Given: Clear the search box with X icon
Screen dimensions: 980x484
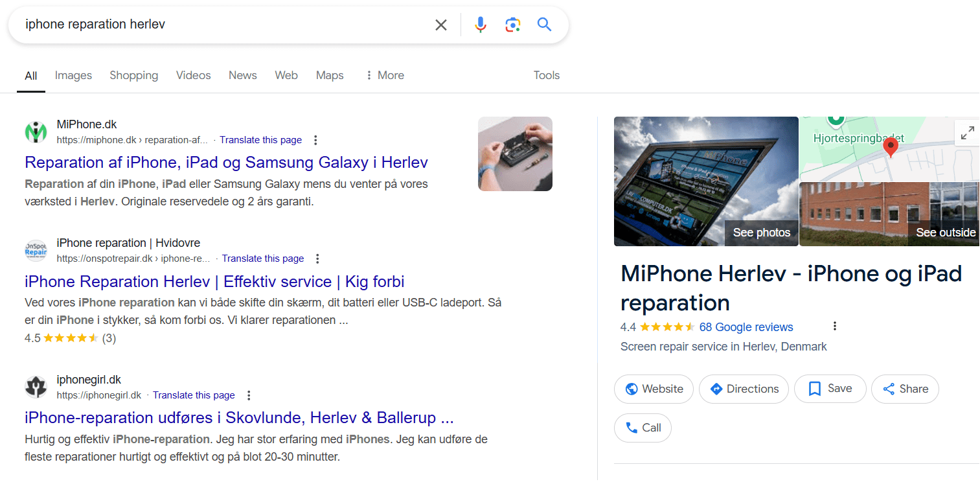Looking at the screenshot, I should pyautogui.click(x=440, y=25).
